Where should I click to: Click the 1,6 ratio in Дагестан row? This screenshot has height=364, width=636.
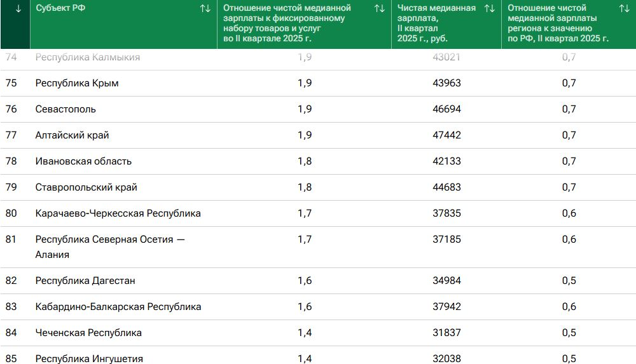pyautogui.click(x=305, y=281)
